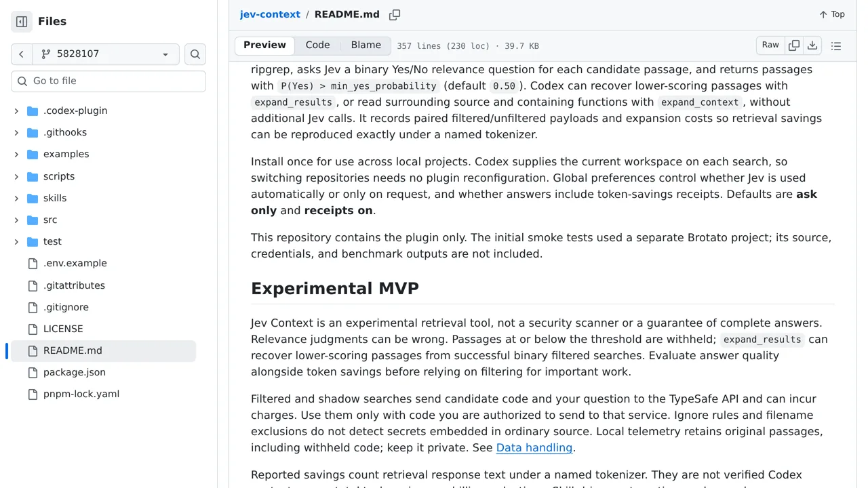
Task: Expand the .codex-plugin folder
Action: pos(16,110)
